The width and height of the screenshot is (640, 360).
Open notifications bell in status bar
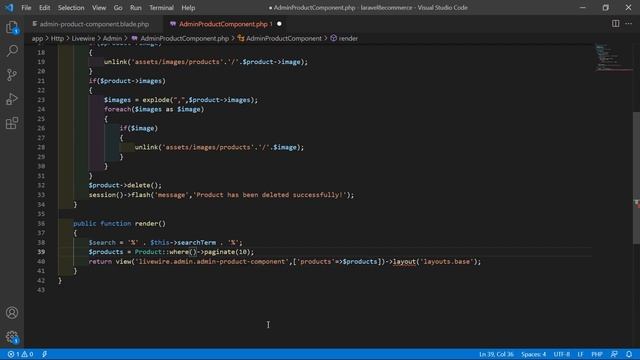click(629, 354)
